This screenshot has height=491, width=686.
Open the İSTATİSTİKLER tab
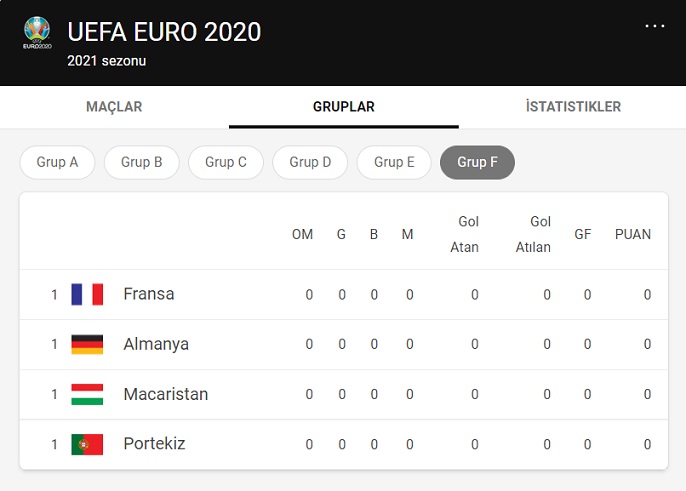tap(573, 107)
